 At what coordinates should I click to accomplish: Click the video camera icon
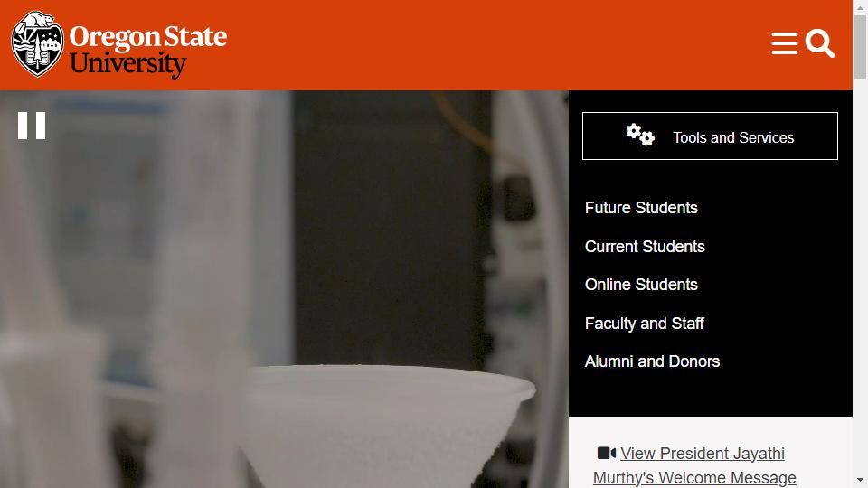pos(606,453)
